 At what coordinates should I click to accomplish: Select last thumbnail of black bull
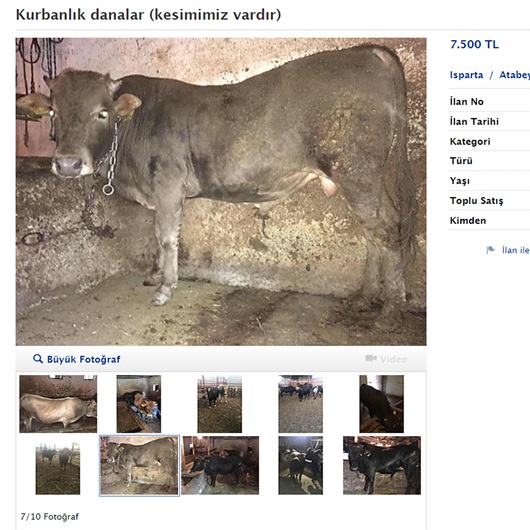coord(382,465)
